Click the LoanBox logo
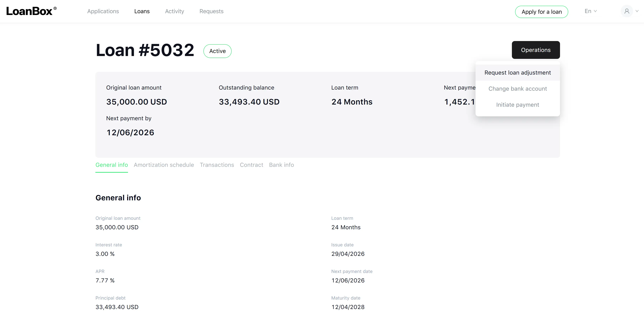644x314 pixels. point(32,11)
